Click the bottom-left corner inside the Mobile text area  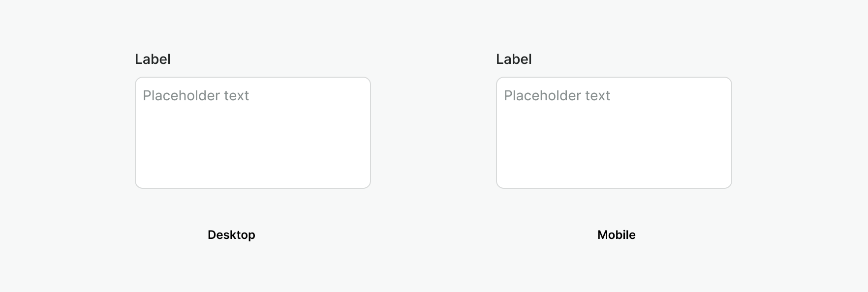[504, 181]
